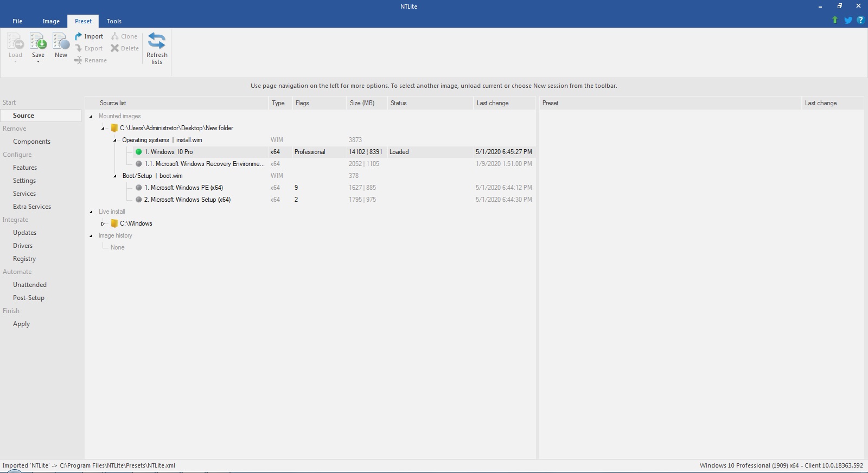Click the green update arrow icon

click(835, 20)
